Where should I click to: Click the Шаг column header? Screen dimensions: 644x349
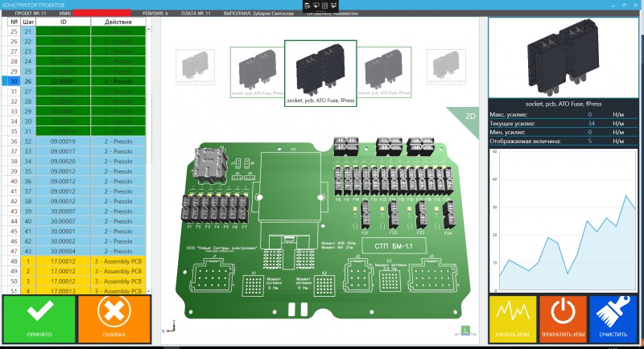coord(28,22)
